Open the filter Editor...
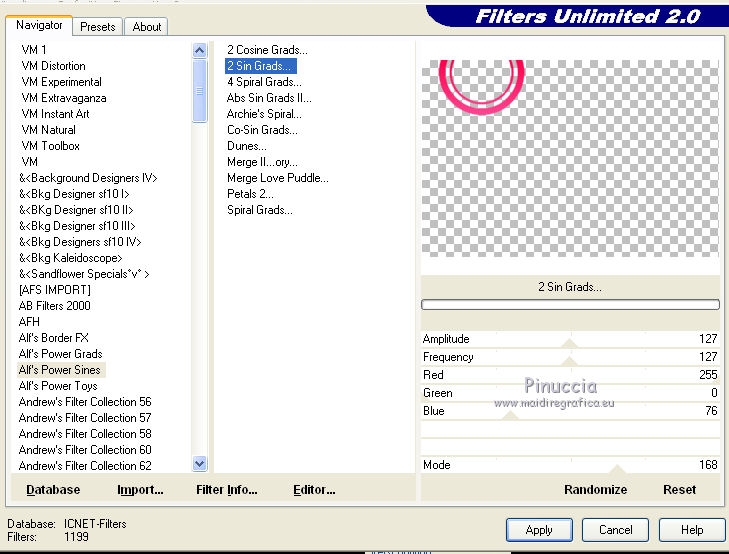 tap(314, 490)
